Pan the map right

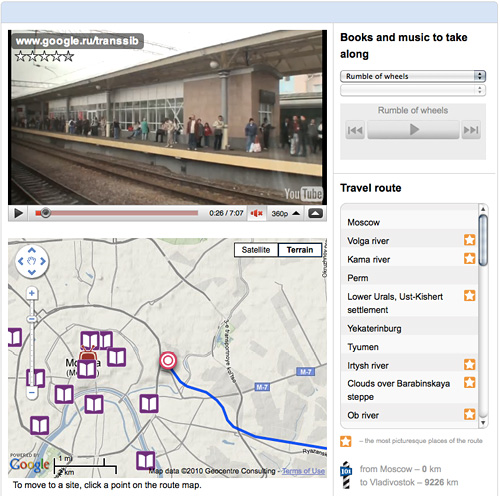click(x=43, y=261)
